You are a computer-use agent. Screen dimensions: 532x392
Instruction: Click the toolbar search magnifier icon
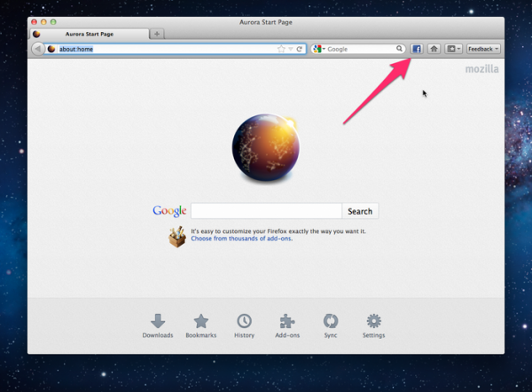pos(399,49)
